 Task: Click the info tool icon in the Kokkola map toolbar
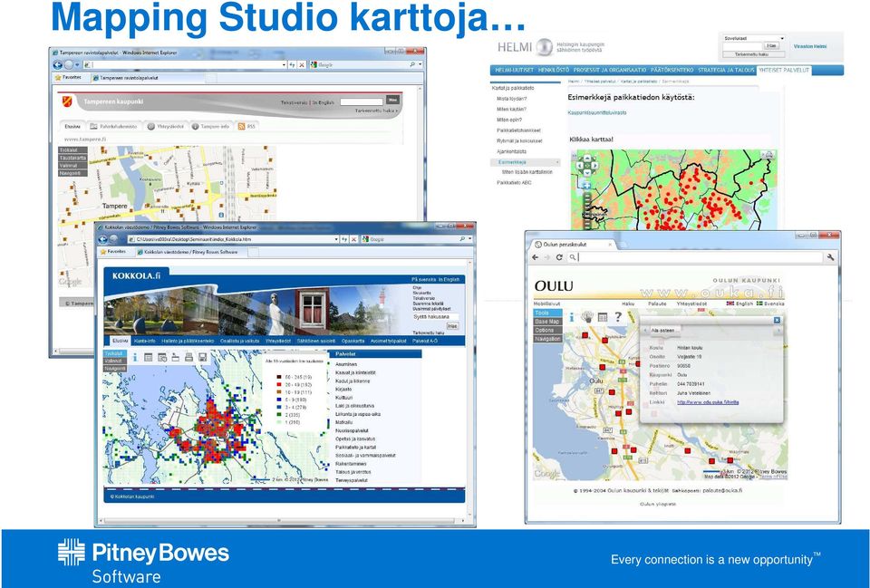pos(135,358)
